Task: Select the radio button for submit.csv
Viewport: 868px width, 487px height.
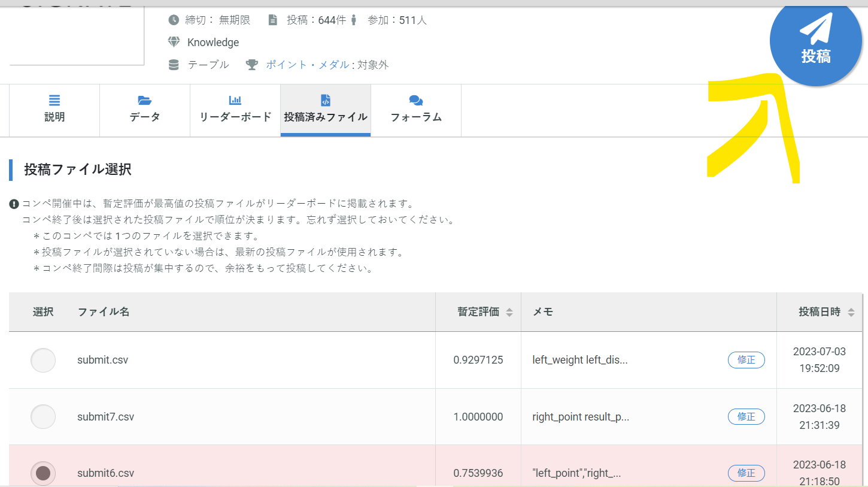Action: [x=43, y=359]
